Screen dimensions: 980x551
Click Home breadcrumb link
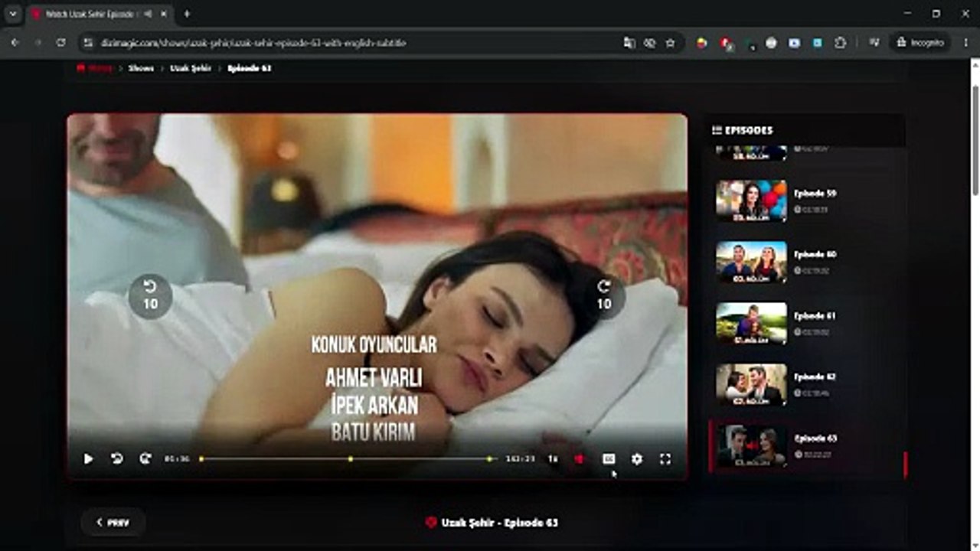(x=94, y=68)
